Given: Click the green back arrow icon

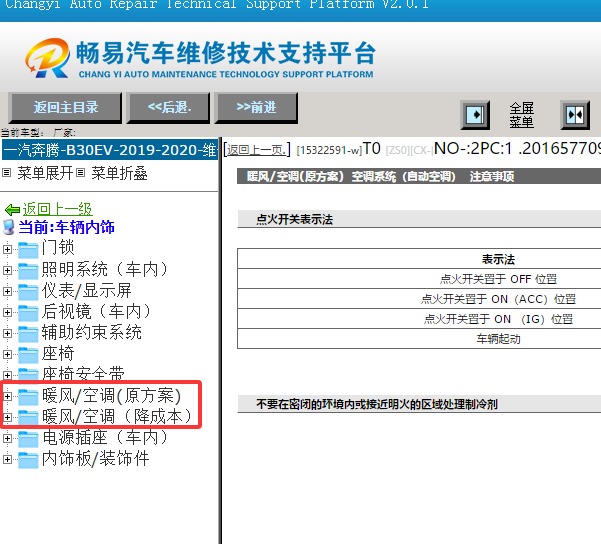Looking at the screenshot, I should pyautogui.click(x=12, y=210).
